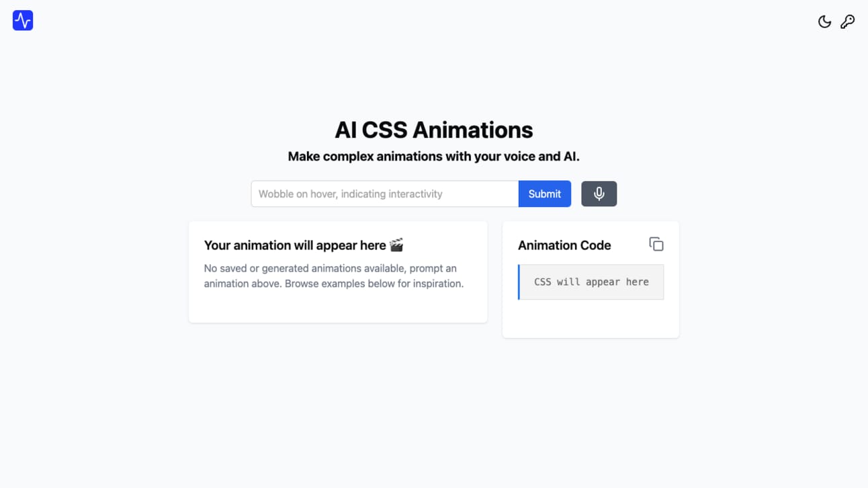Click the 'AI CSS Animations' main heading
The image size is (868, 488).
[x=434, y=130]
